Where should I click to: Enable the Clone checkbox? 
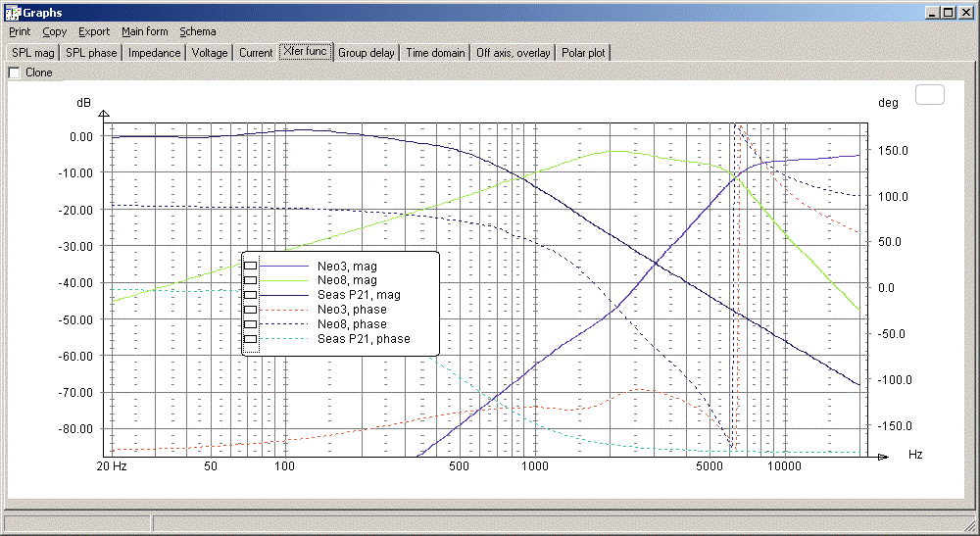point(14,73)
